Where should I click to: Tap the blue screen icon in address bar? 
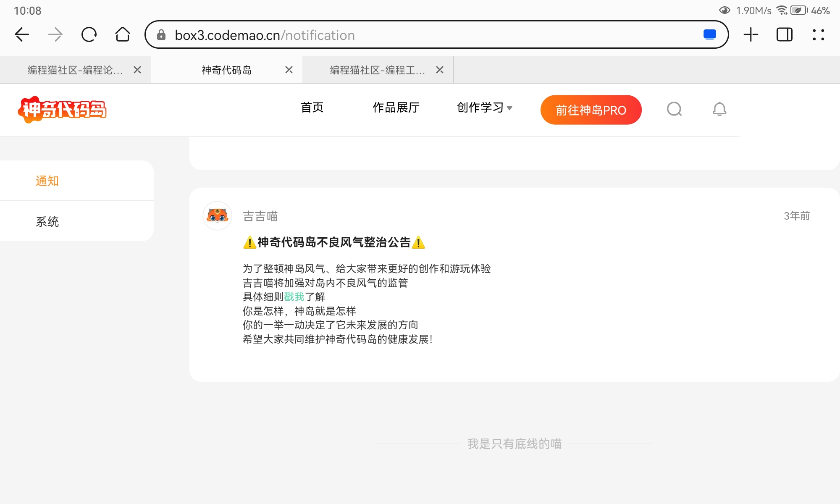coord(710,34)
